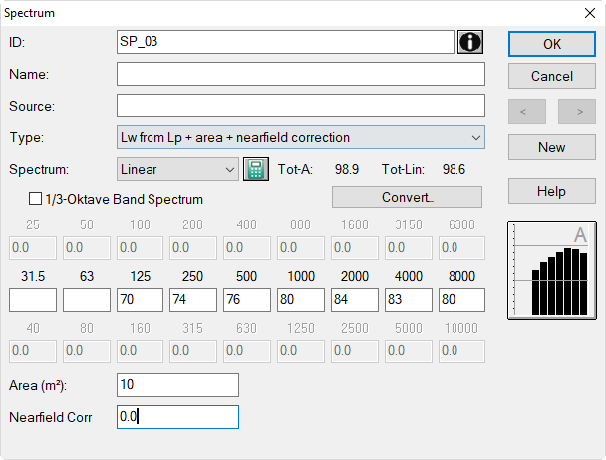606x460 pixels.
Task: Click the disabled 5000 Hz third-octave field
Action: tap(409, 351)
